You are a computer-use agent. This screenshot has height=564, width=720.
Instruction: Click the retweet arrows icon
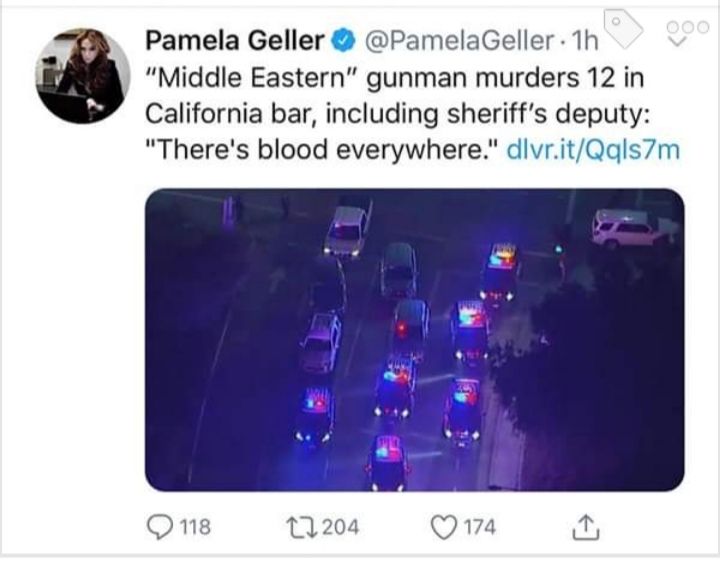[x=301, y=526]
